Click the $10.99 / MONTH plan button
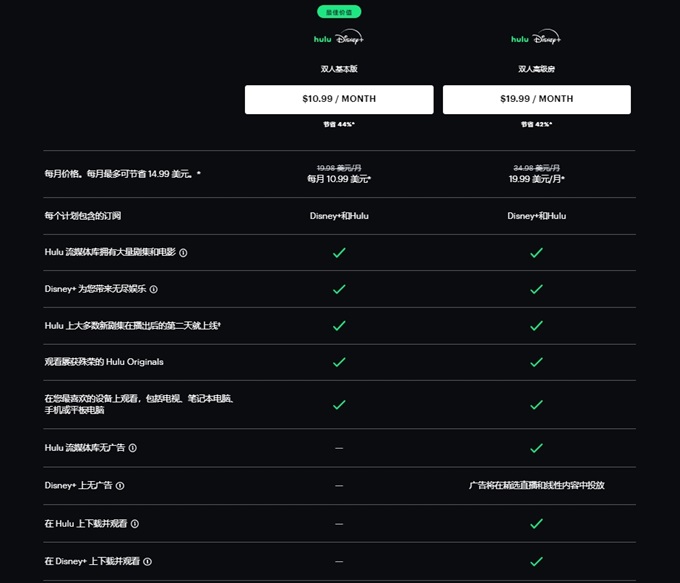The height and width of the screenshot is (583, 680). pyautogui.click(x=339, y=99)
